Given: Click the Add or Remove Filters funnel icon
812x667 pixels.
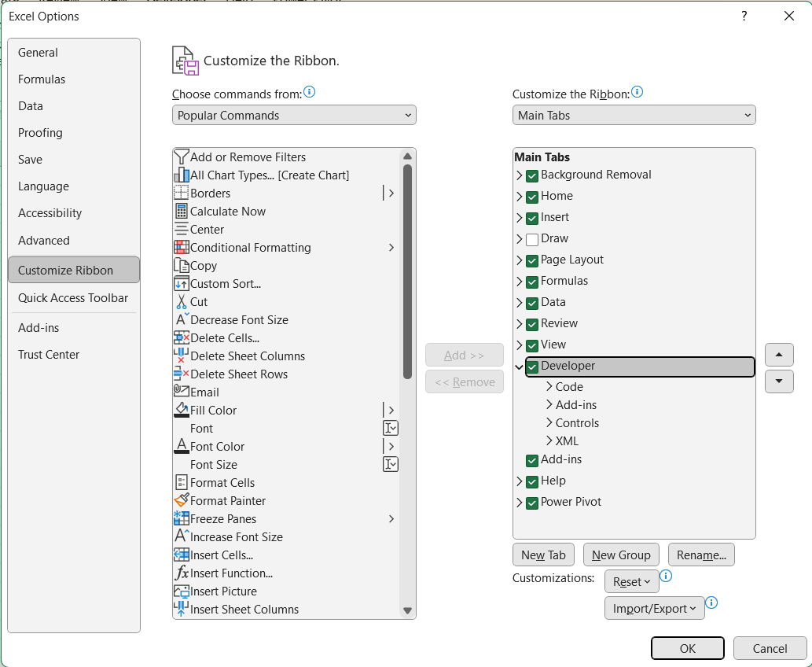Looking at the screenshot, I should pyautogui.click(x=182, y=157).
